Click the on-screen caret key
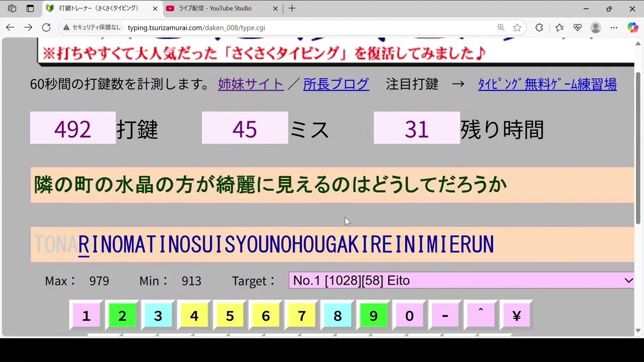The width and height of the screenshot is (644, 362). (x=480, y=316)
